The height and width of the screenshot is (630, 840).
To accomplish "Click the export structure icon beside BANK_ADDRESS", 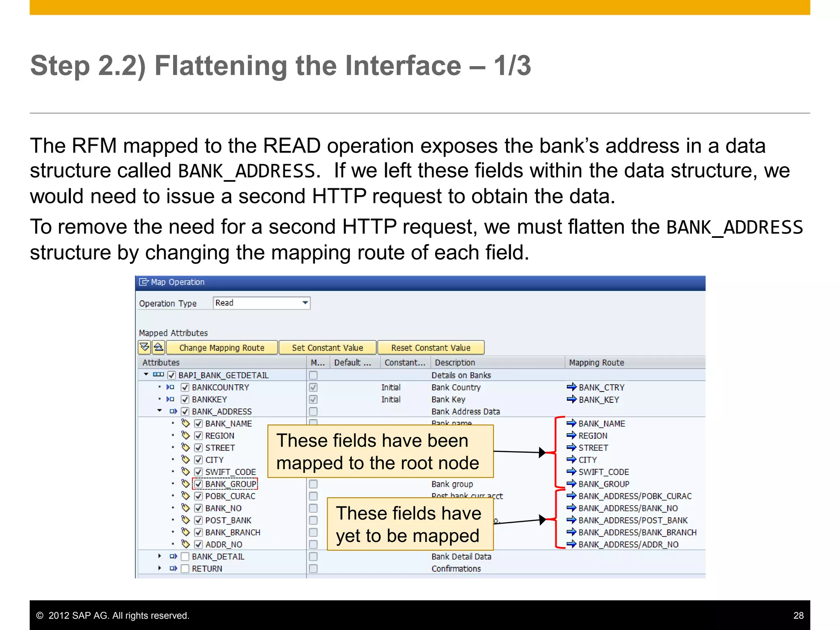I will pos(173,411).
